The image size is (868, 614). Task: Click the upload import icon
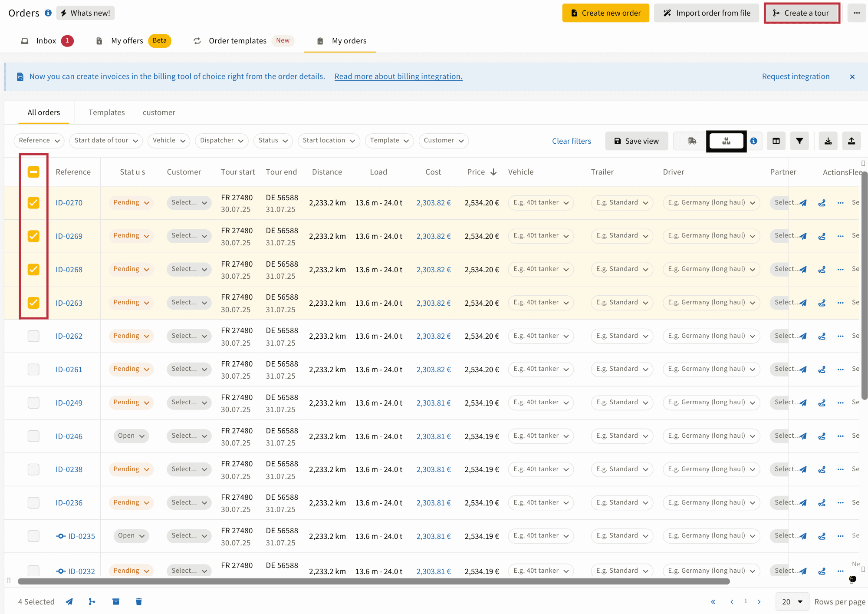852,141
